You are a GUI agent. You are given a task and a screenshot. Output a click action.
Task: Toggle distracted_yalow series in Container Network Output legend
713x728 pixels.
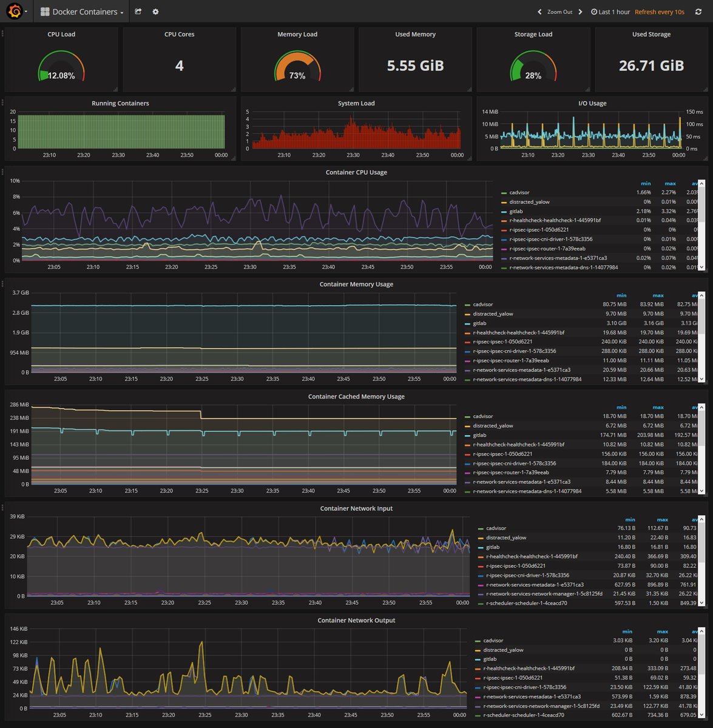[503, 650]
